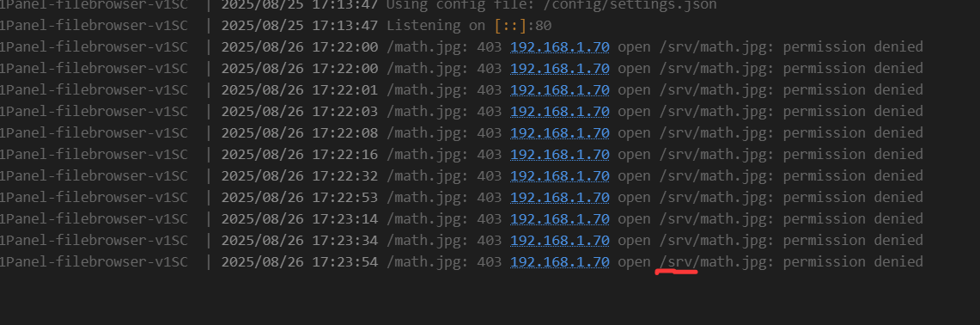Screen dimensions: 980x325
Task: Follow the 192.168.1.70 link at 17:22:03
Action: [x=559, y=111]
